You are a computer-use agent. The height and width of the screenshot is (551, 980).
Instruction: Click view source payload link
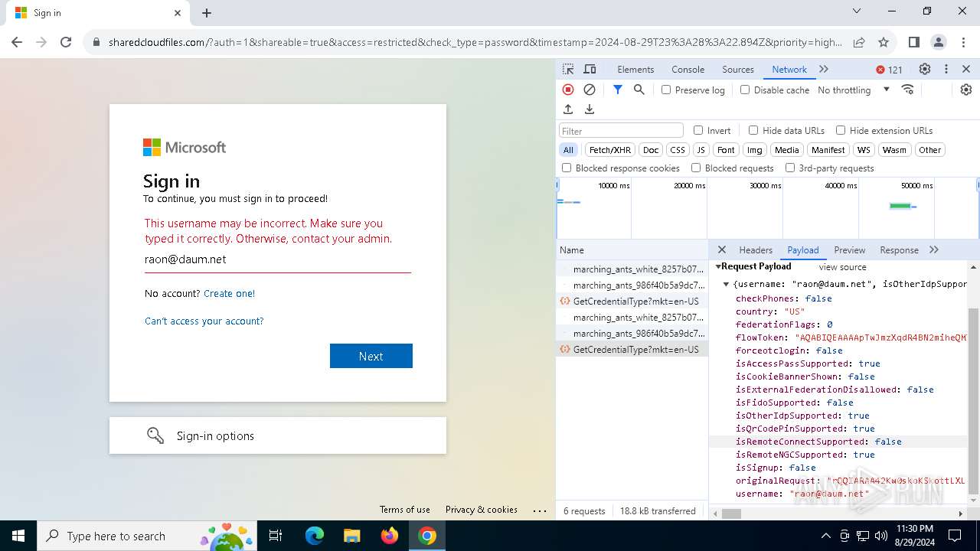842,267
